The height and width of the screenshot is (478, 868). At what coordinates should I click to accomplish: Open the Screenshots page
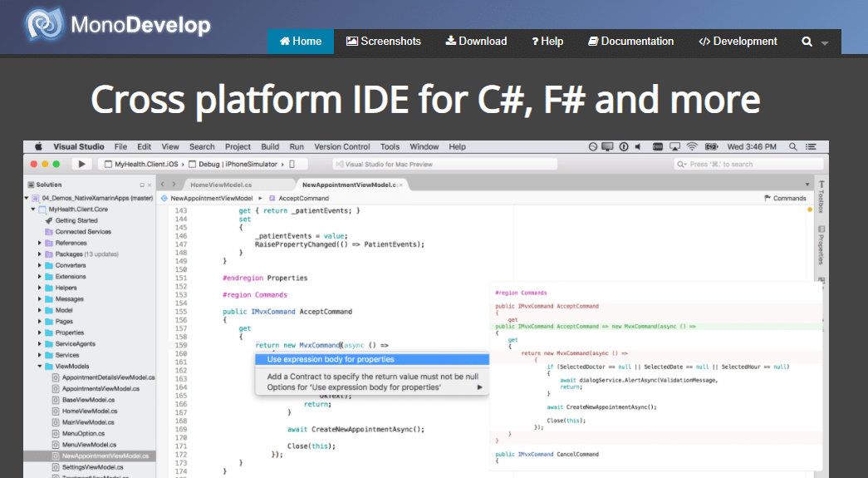point(384,42)
